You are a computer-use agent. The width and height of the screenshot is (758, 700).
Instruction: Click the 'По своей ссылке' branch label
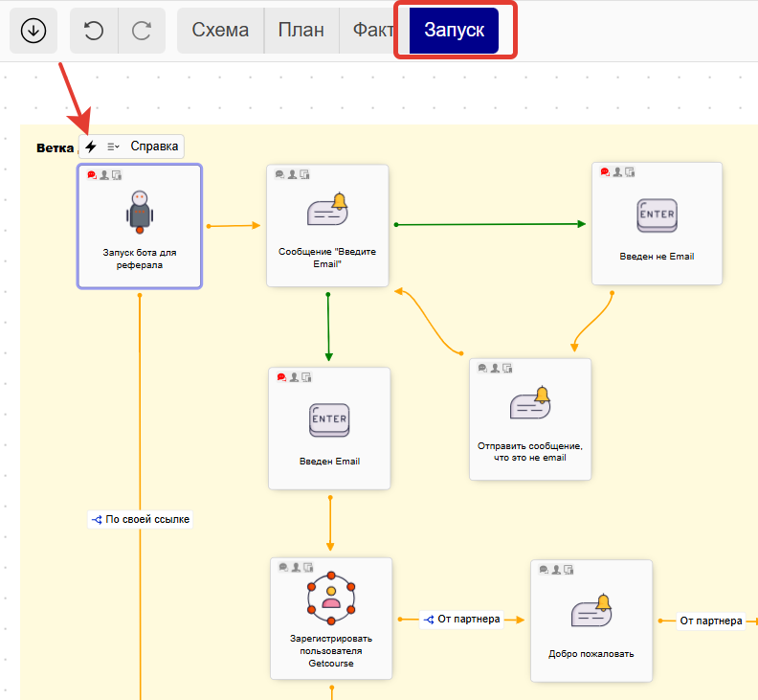141,519
